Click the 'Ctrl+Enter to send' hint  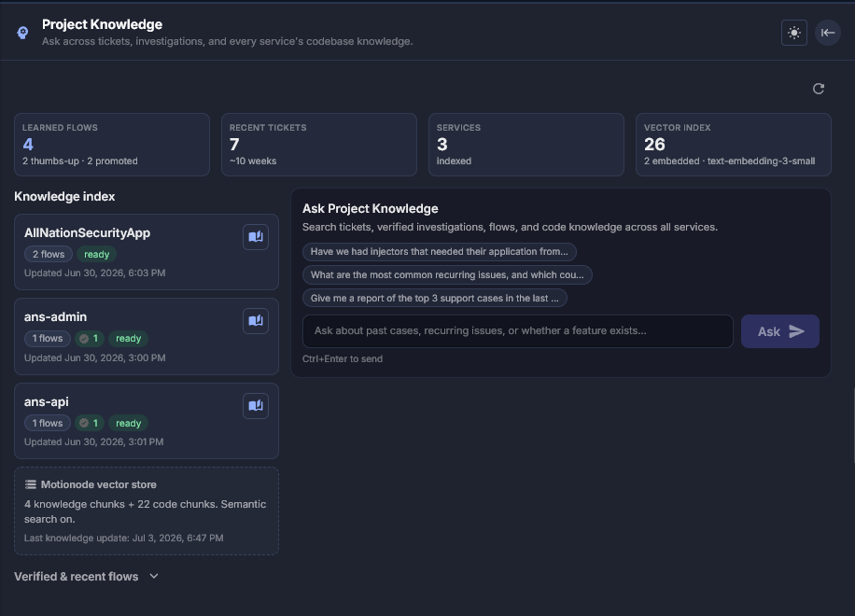(x=343, y=358)
